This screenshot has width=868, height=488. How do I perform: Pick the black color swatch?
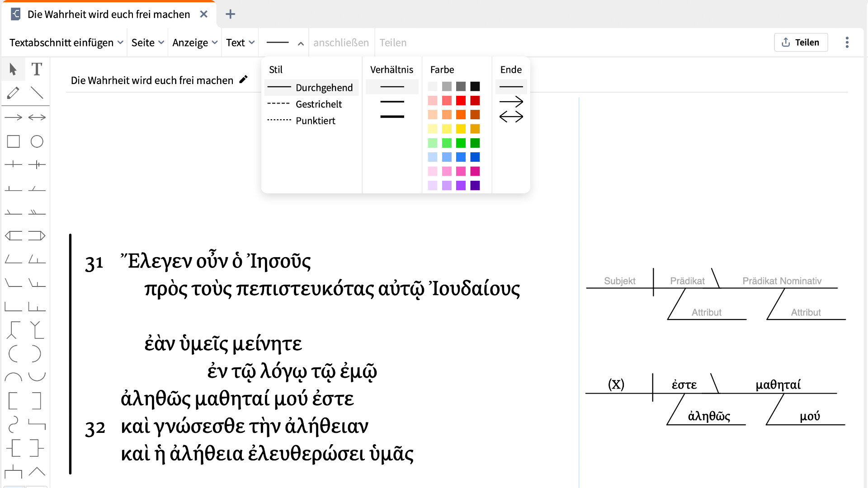(x=475, y=86)
